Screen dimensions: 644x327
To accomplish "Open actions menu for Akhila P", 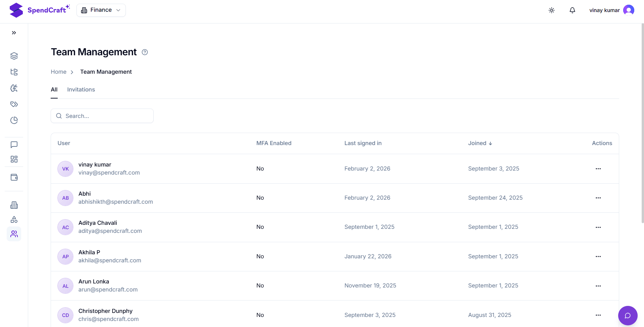I will [598, 257].
